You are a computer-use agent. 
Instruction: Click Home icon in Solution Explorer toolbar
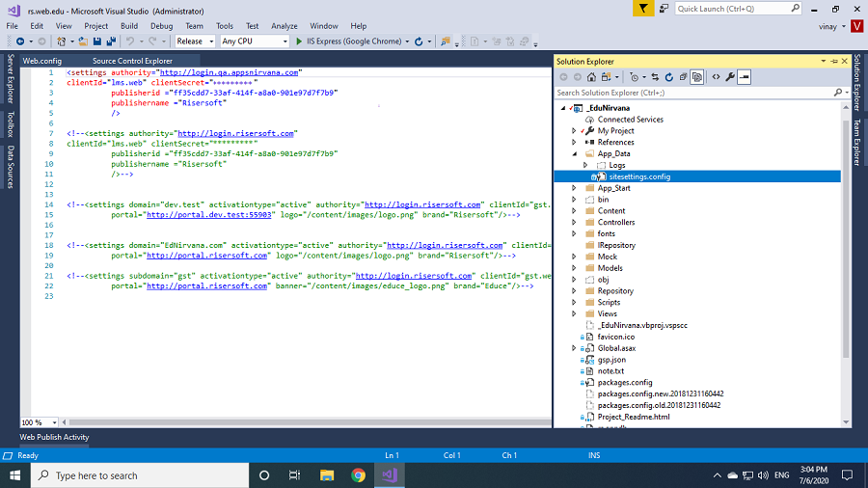click(x=592, y=77)
